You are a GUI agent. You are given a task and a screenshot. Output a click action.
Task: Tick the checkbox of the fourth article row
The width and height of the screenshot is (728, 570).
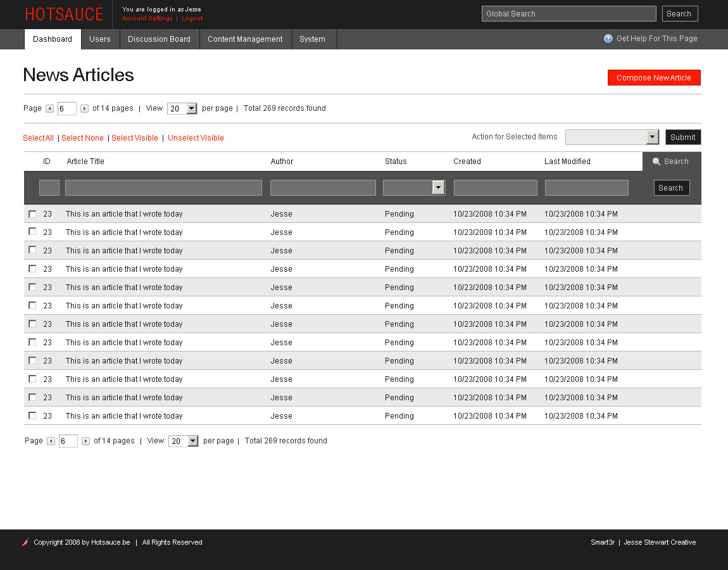(x=32, y=269)
